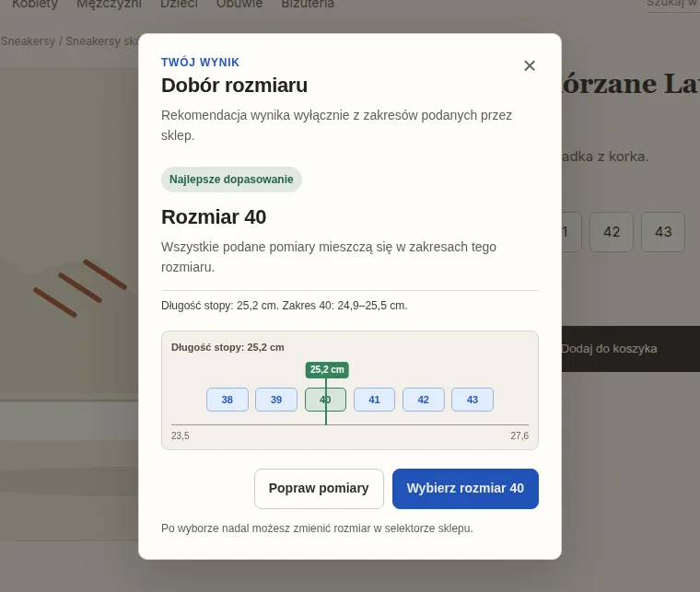Viewport: 700px width, 592px height.
Task: Click Dodaj do koszyka button
Action: click(630, 349)
